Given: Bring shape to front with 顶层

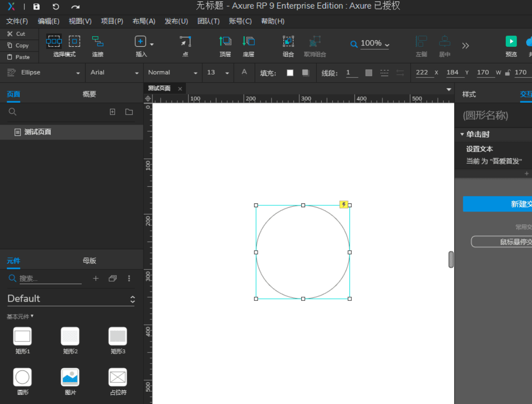Looking at the screenshot, I should [225, 42].
